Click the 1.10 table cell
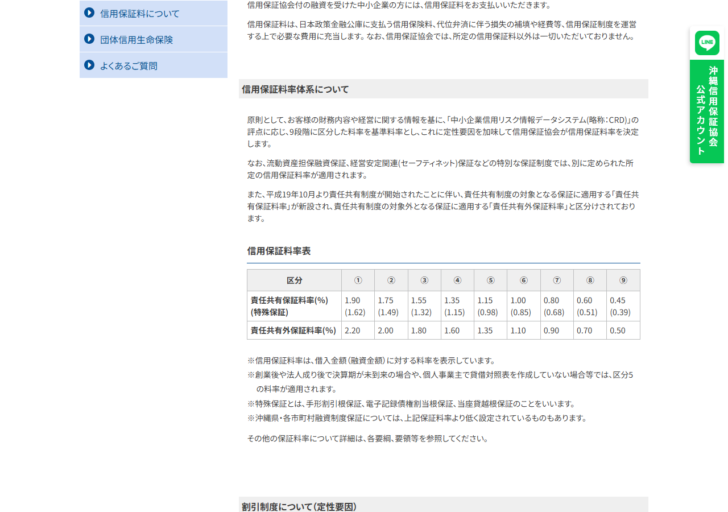Screen dimensions: 728x512 tap(524, 331)
